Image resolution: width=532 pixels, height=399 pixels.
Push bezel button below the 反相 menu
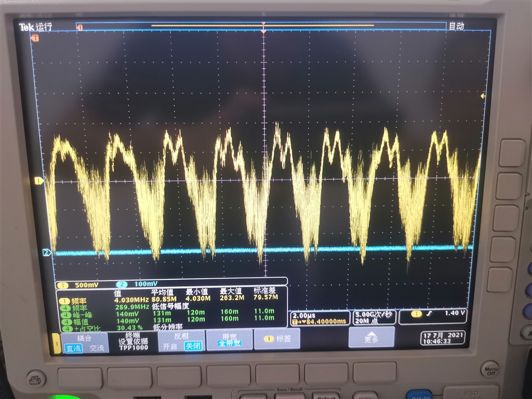tap(179, 377)
